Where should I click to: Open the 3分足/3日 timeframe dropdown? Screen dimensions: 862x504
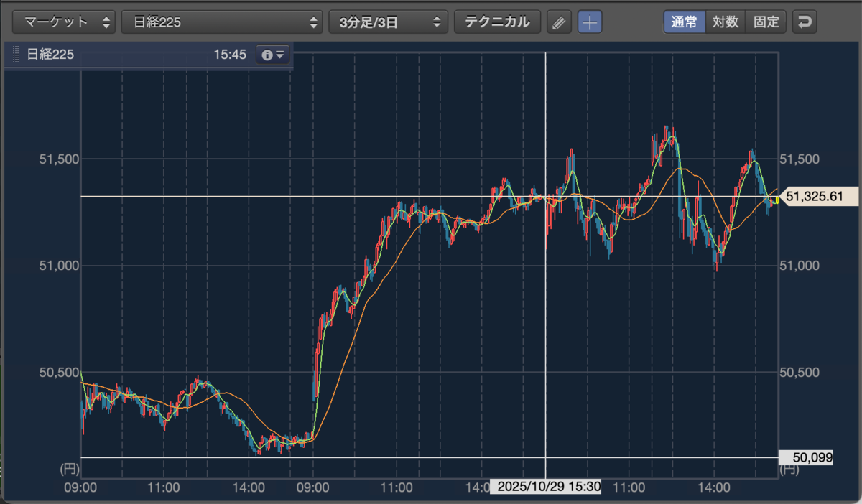click(388, 22)
